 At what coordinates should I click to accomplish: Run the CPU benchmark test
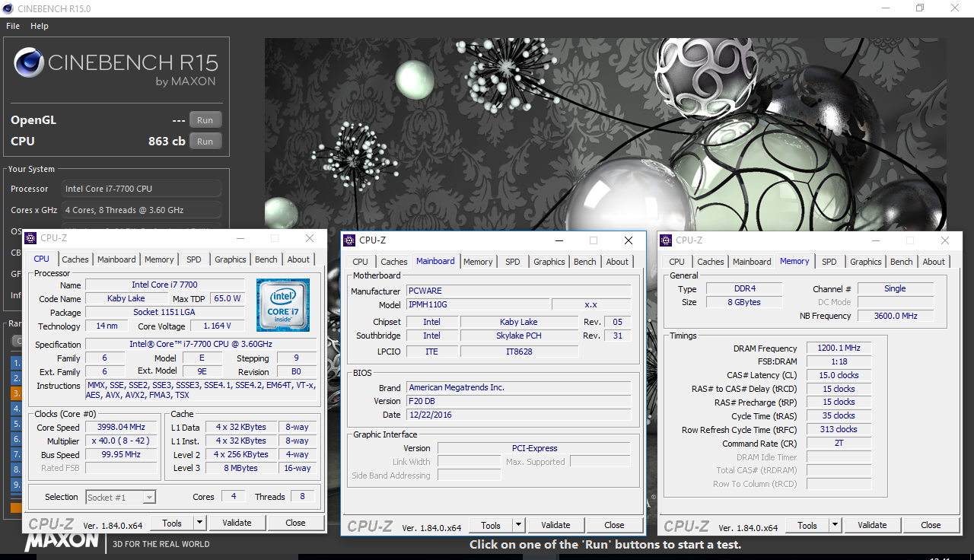click(205, 142)
